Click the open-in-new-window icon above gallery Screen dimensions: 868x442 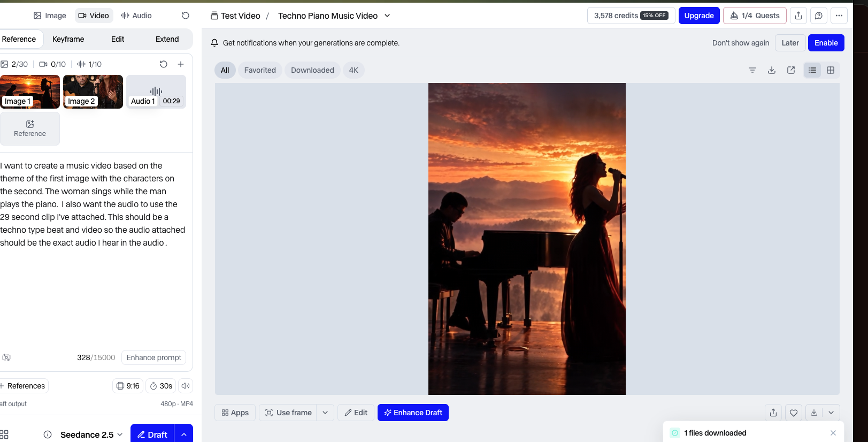[x=791, y=70]
